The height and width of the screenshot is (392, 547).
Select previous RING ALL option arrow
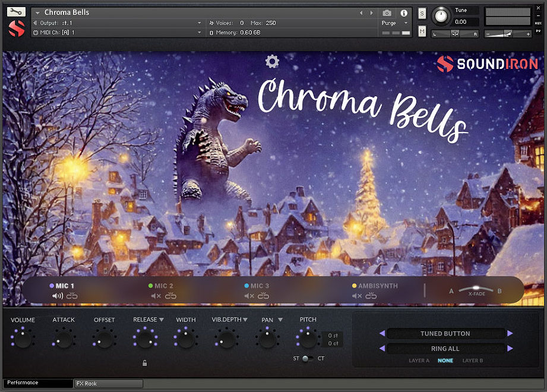[x=382, y=349]
